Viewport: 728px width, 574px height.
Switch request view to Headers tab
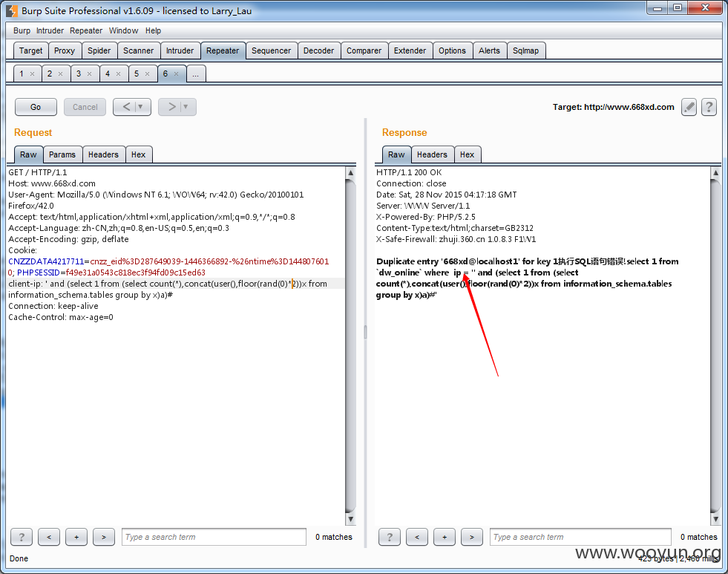pyautogui.click(x=103, y=154)
